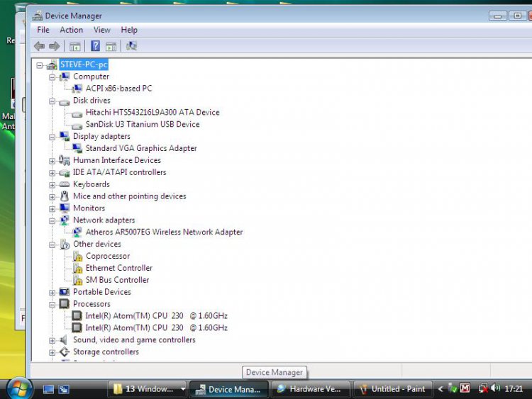Click the Mice and pointing devices icon
The width and height of the screenshot is (532, 399).
coord(64,196)
